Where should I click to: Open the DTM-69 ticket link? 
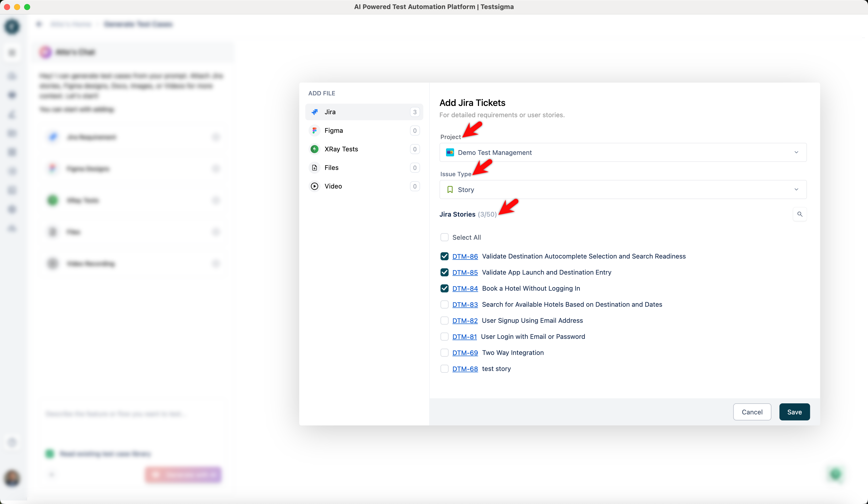click(x=465, y=353)
